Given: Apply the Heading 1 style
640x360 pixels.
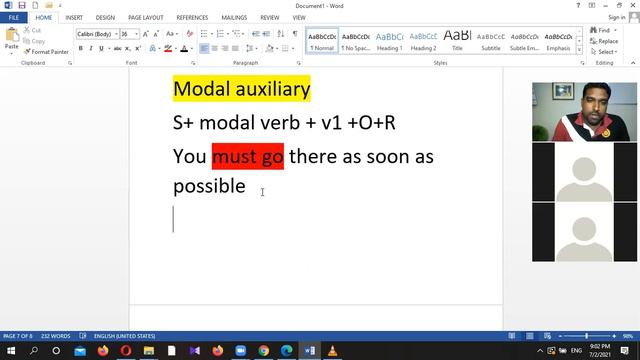Looking at the screenshot, I should click(389, 41).
